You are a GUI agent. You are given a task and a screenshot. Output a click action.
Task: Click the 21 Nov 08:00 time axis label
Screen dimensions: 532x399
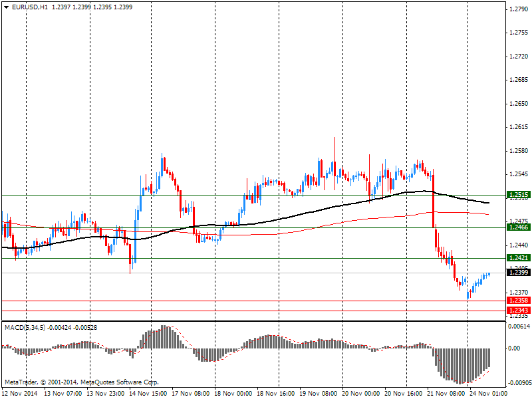point(446,393)
